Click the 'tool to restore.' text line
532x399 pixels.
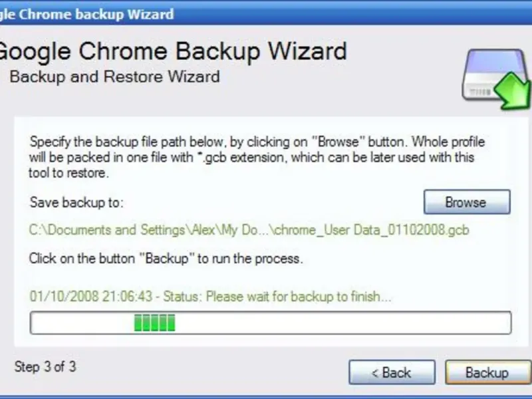[68, 173]
